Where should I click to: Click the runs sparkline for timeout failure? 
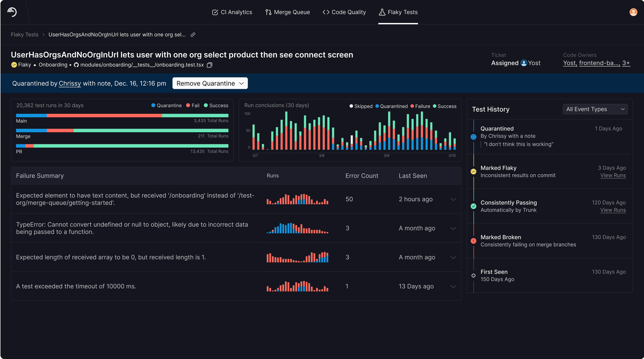[298, 286]
